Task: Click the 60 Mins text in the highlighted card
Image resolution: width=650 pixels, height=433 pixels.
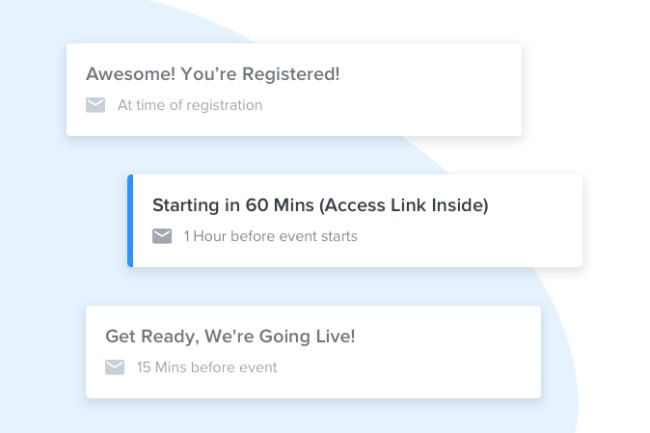Action: [x=272, y=205]
